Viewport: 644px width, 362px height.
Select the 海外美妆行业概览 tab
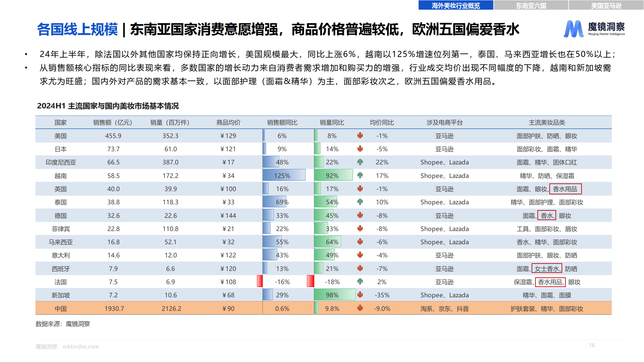pos(456,5)
